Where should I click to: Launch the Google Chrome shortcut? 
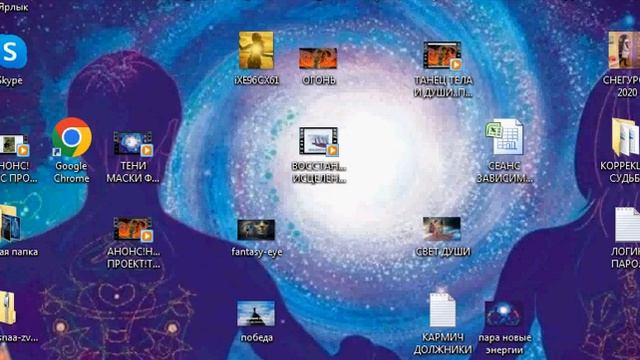72,138
